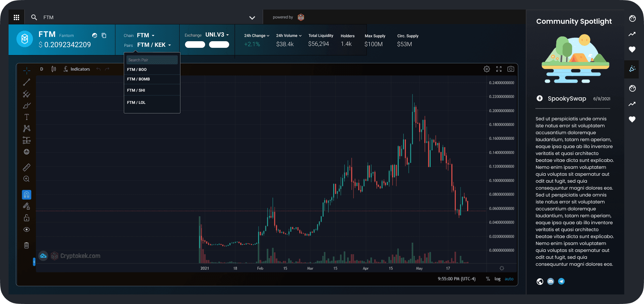The height and width of the screenshot is (304, 644).
Task: Click the 9:55:00 PM (UTC-4) timezone
Action: 457,279
